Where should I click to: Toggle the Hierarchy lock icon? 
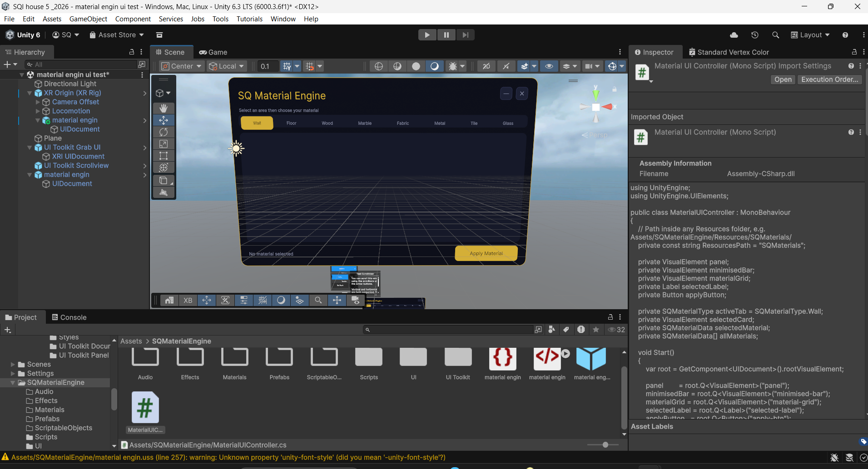click(x=132, y=52)
